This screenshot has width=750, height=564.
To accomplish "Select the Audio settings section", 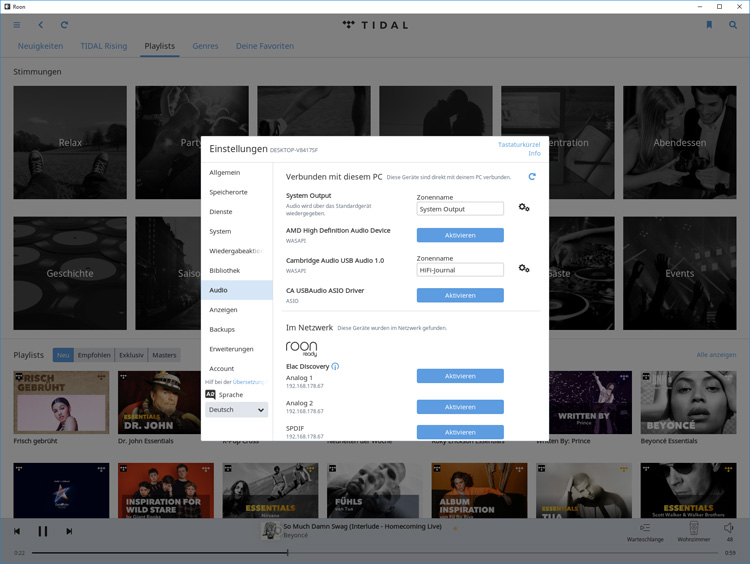I will tap(237, 290).
